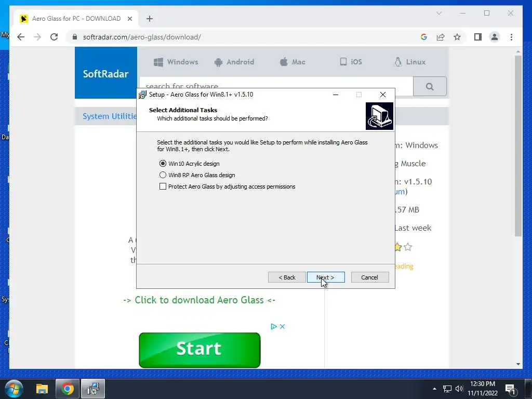Open the notification center icon
532x399 pixels.
pyautogui.click(x=510, y=389)
